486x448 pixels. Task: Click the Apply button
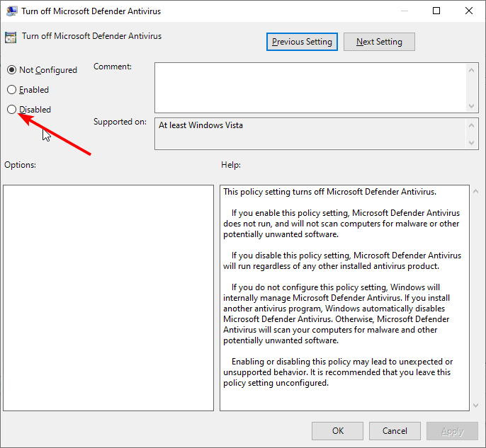[x=452, y=431]
